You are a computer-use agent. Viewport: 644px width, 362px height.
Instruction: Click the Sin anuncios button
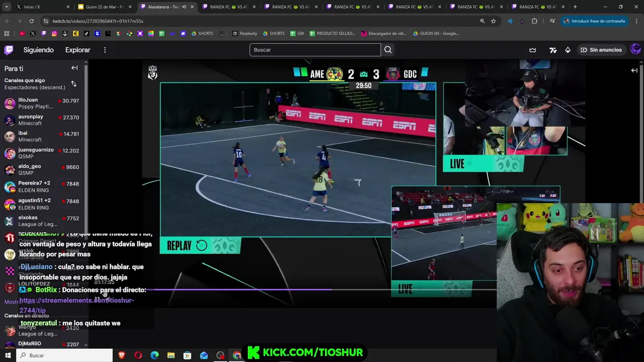601,50
